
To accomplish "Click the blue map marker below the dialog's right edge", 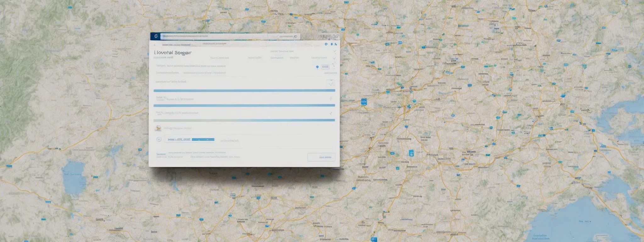I will 411,153.
